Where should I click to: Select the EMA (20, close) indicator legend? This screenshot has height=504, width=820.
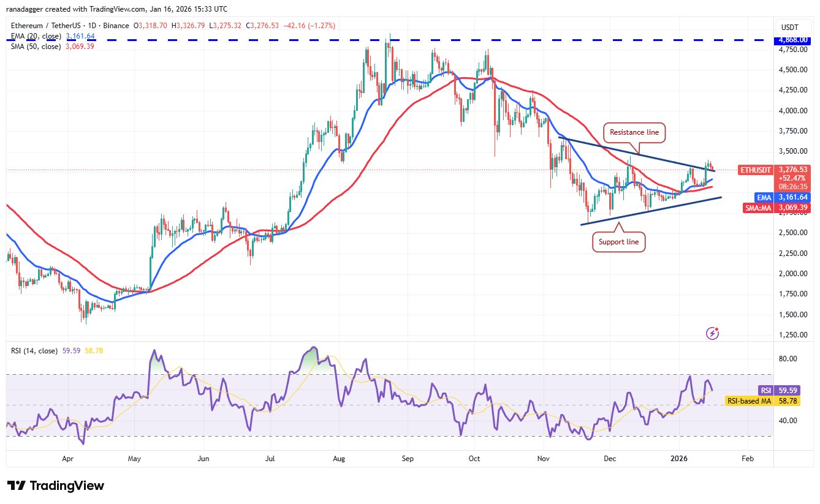tap(33, 36)
